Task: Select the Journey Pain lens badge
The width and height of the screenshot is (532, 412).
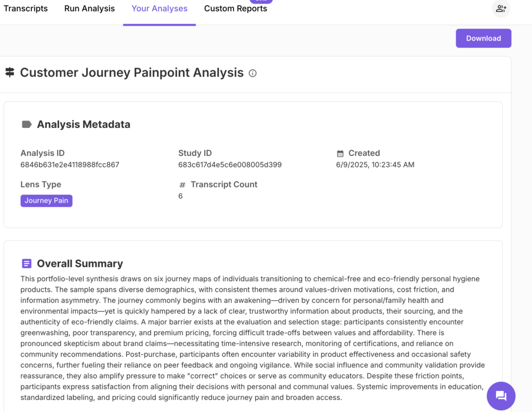Action: (46, 201)
